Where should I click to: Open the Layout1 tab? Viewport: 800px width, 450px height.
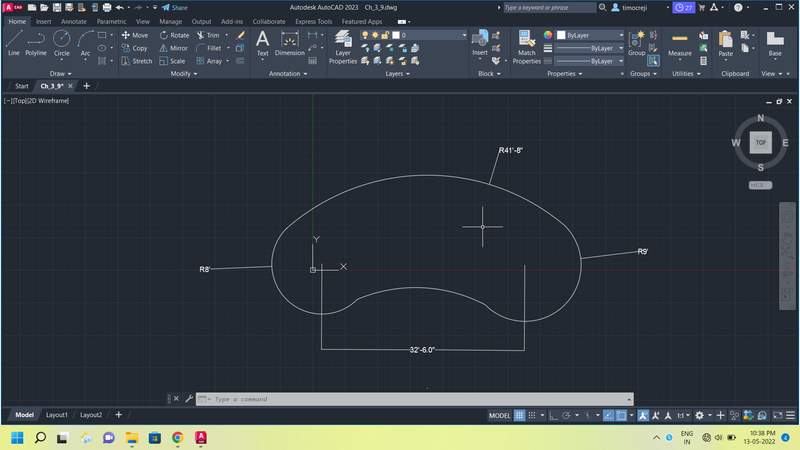point(57,415)
